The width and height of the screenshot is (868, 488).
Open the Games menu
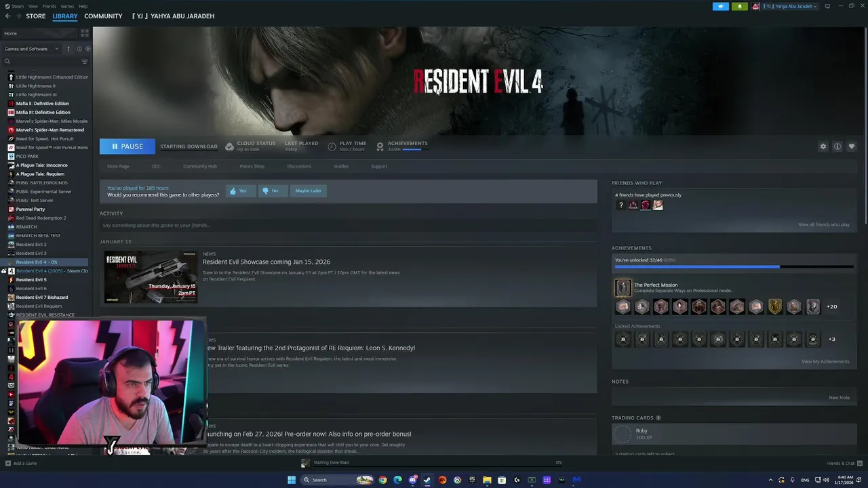pyautogui.click(x=67, y=6)
